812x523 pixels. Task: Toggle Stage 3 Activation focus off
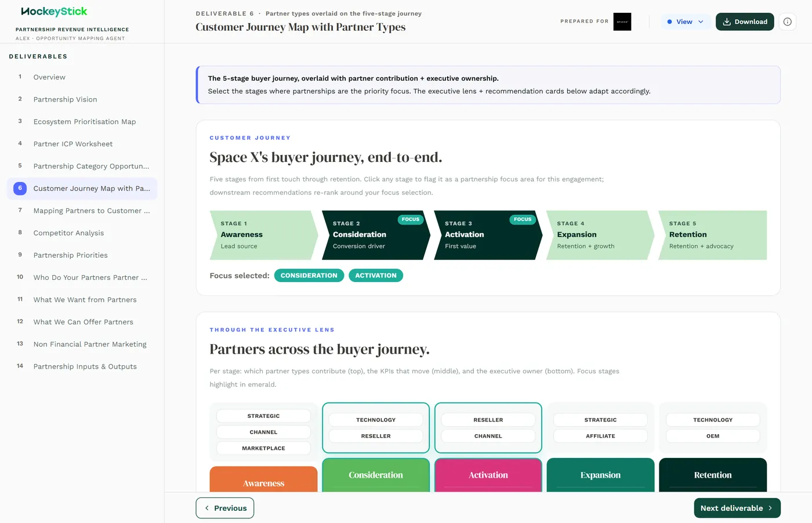[x=488, y=235]
